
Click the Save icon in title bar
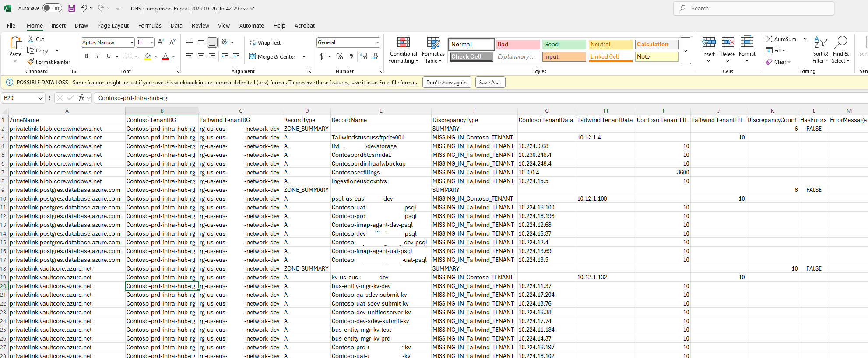[71, 8]
